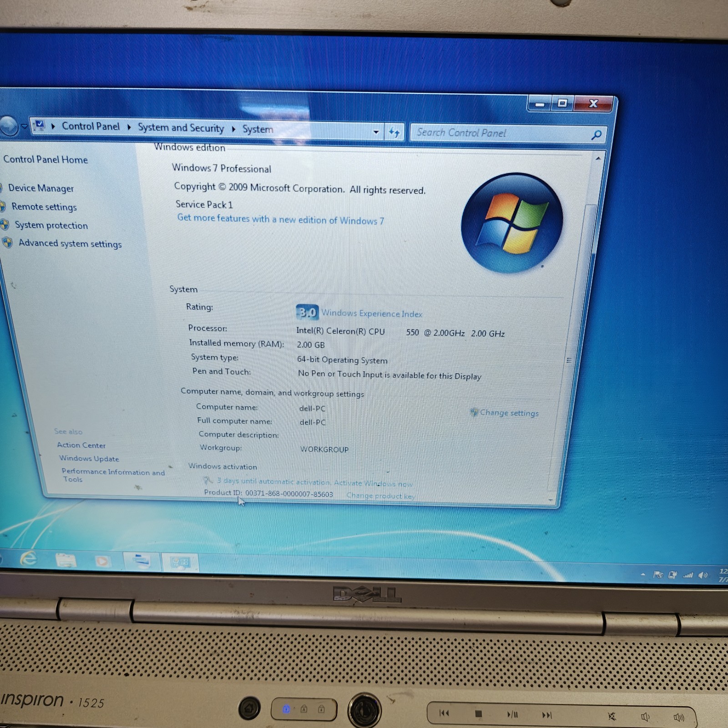Expand arrow before System breadcrumb
Viewport: 728px width, 728px height.
pos(233,129)
